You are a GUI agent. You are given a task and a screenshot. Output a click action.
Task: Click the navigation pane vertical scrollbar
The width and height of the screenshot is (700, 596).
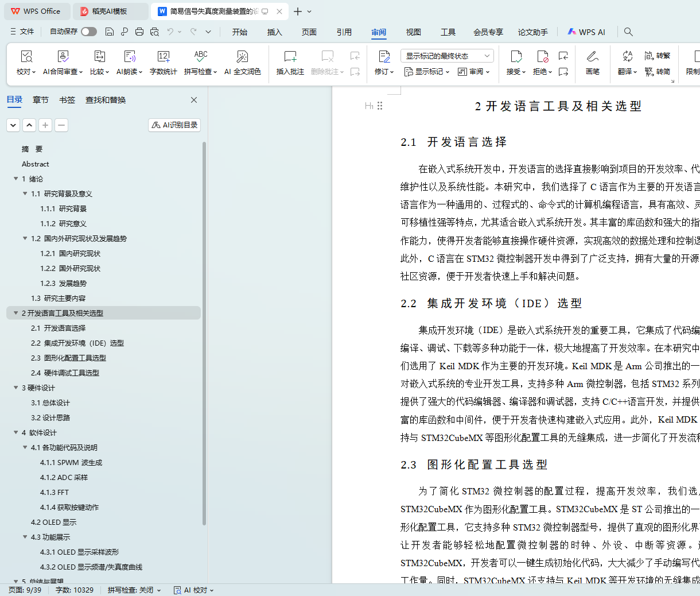(204, 333)
